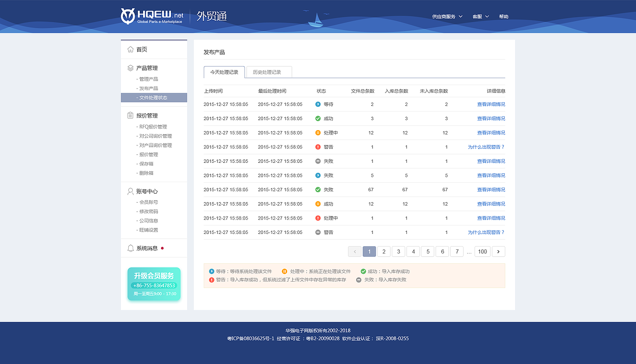Select the 文件处理状态 sidebar item
The image size is (636, 364).
coord(153,97)
